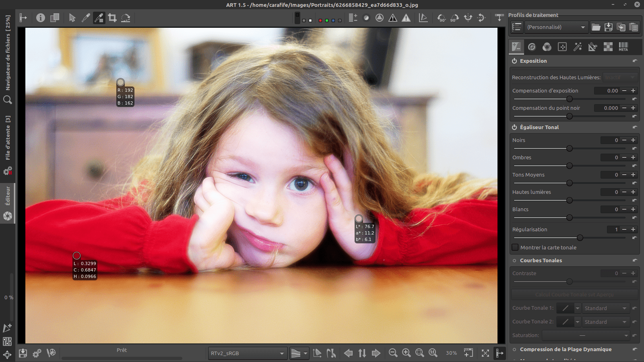Toggle the focus mask preview icon
The width and height of the screenshot is (644, 362).
click(x=366, y=18)
